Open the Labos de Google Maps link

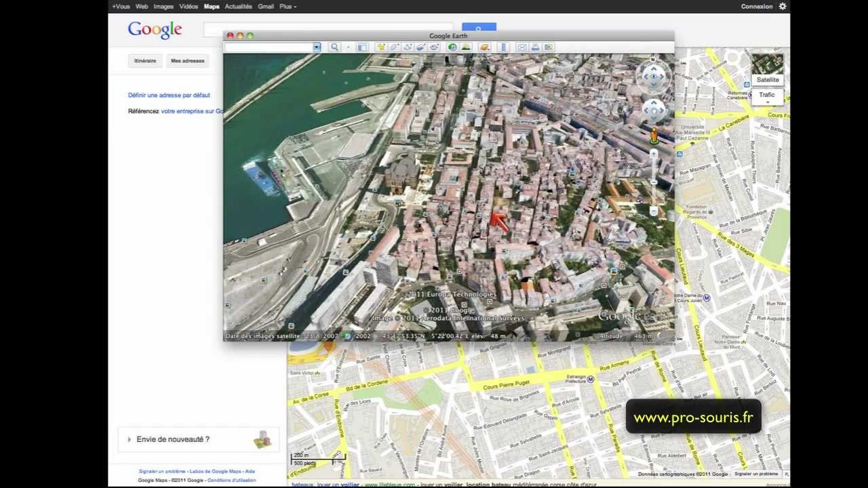[216, 471]
